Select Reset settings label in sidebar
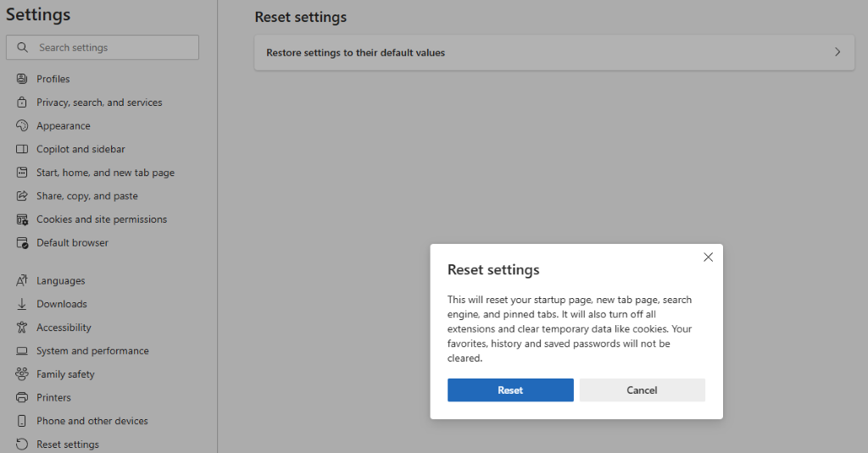 68,445
